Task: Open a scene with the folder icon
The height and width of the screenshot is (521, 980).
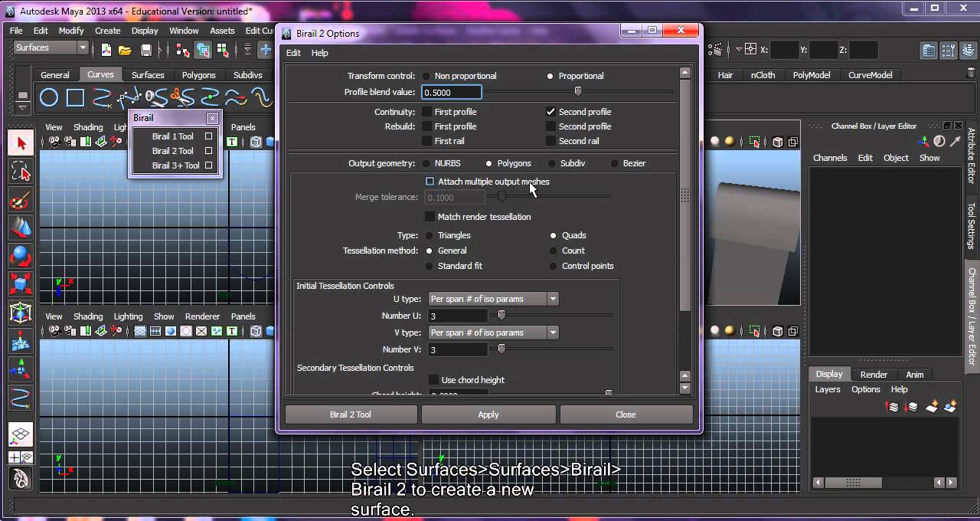Action: (125, 50)
